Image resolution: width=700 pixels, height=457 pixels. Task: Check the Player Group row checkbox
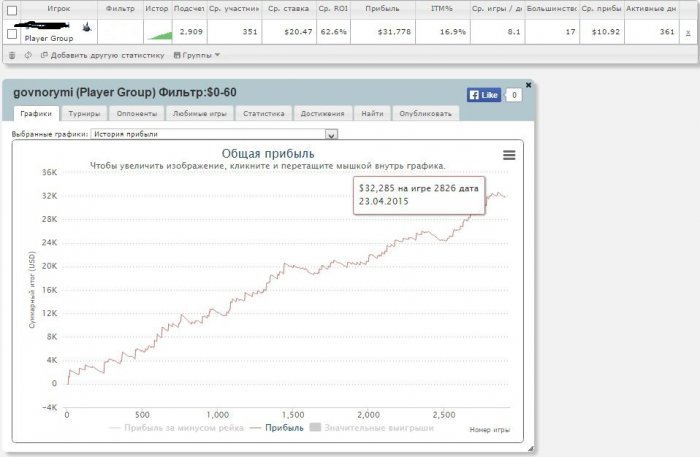tap(12, 34)
